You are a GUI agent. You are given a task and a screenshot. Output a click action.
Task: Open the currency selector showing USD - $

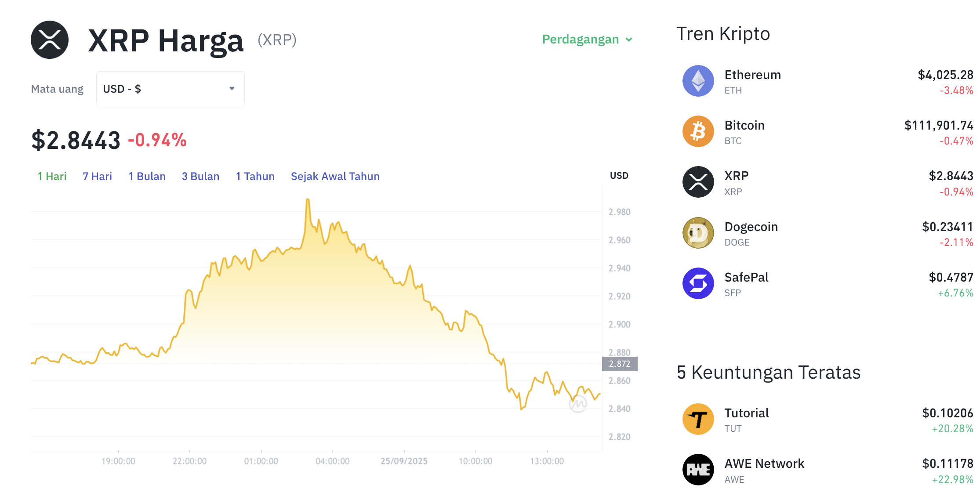[170, 88]
